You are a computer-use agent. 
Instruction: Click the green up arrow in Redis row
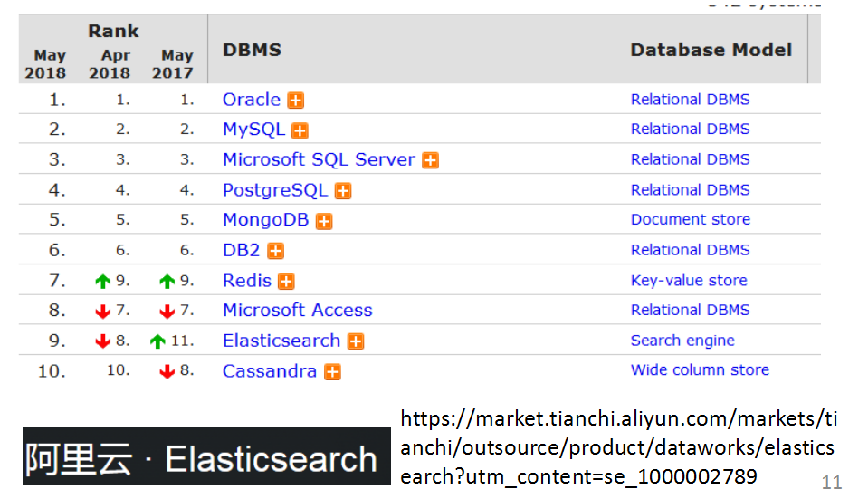(x=103, y=282)
